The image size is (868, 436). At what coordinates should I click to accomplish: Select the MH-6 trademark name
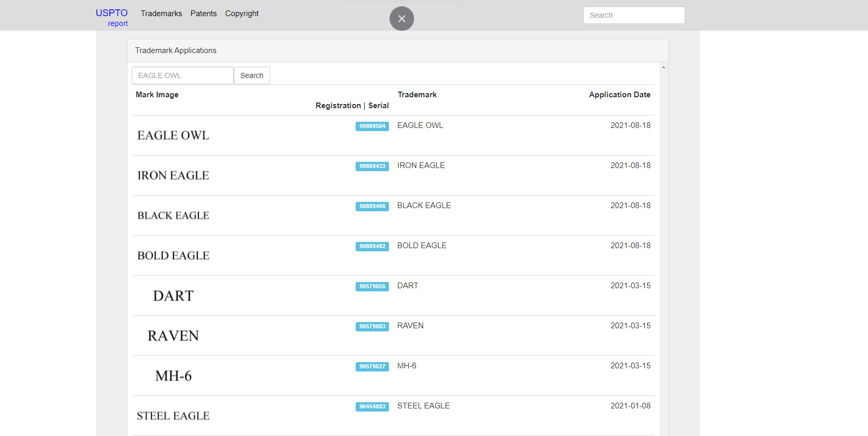tap(407, 366)
